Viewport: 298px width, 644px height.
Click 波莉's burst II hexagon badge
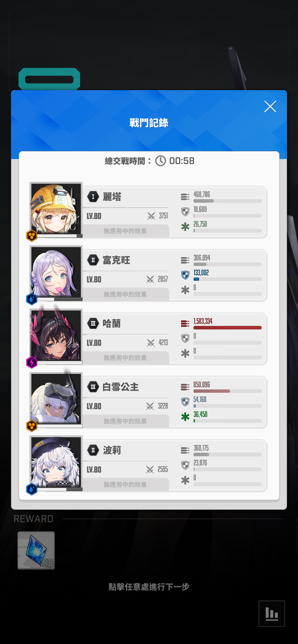point(93,450)
